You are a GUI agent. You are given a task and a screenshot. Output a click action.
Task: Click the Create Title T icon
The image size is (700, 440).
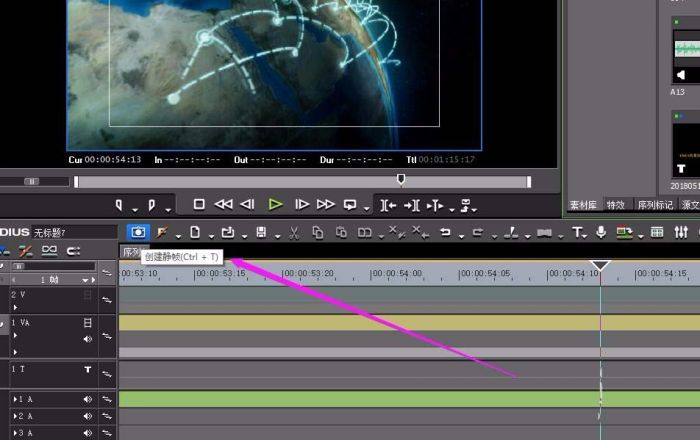pos(577,232)
